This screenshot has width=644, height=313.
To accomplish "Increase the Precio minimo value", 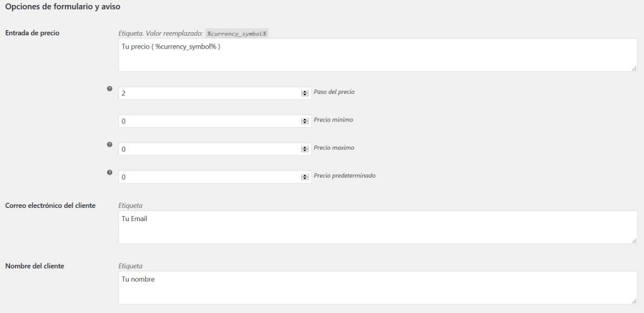I will click(305, 118).
